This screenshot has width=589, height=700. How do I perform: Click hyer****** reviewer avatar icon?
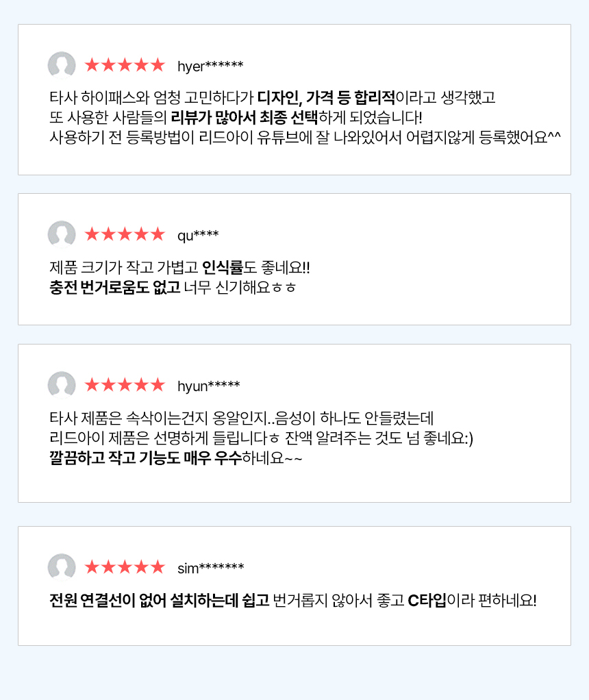click(62, 66)
